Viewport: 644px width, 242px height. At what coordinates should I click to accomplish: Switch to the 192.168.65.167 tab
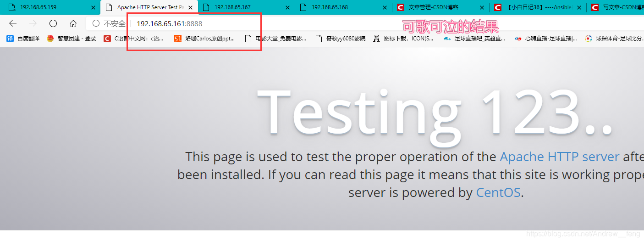coord(246,7)
